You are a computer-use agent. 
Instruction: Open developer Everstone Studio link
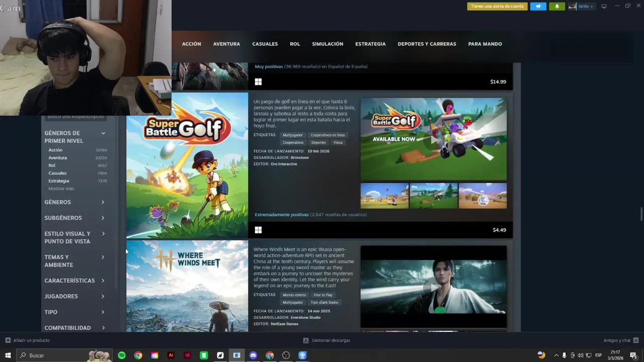(305, 317)
